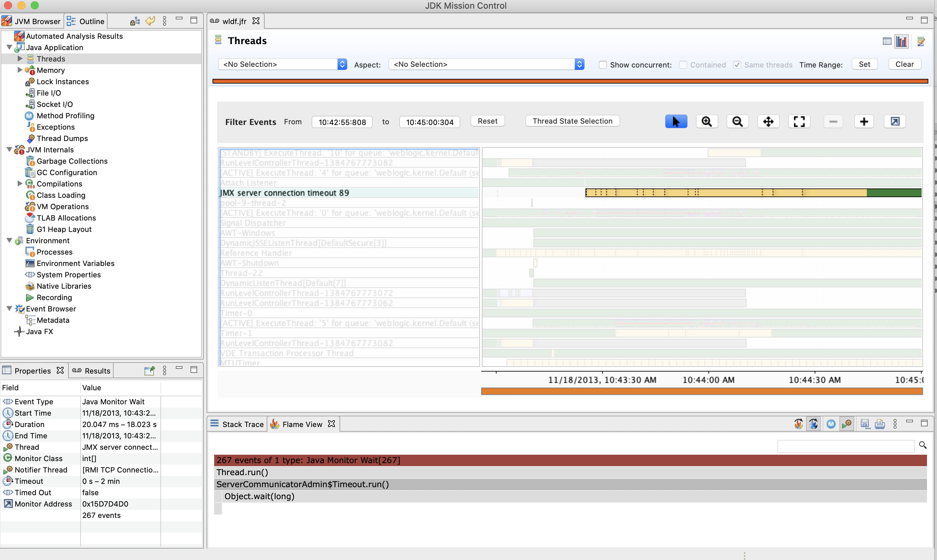This screenshot has height=560, width=937.
Task: Click the fit-to-view fullscreen chart icon
Action: [x=799, y=122]
